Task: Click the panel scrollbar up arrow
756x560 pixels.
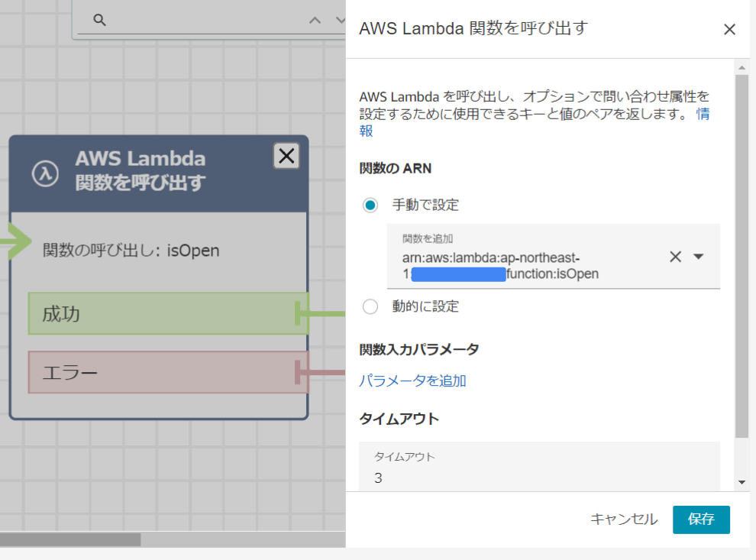Action: pyautogui.click(x=742, y=67)
